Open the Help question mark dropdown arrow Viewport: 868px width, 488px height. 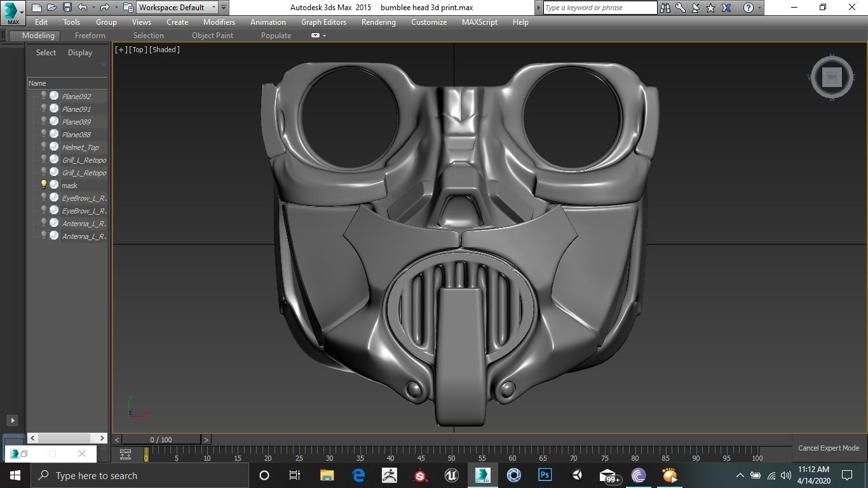pyautogui.click(x=759, y=8)
